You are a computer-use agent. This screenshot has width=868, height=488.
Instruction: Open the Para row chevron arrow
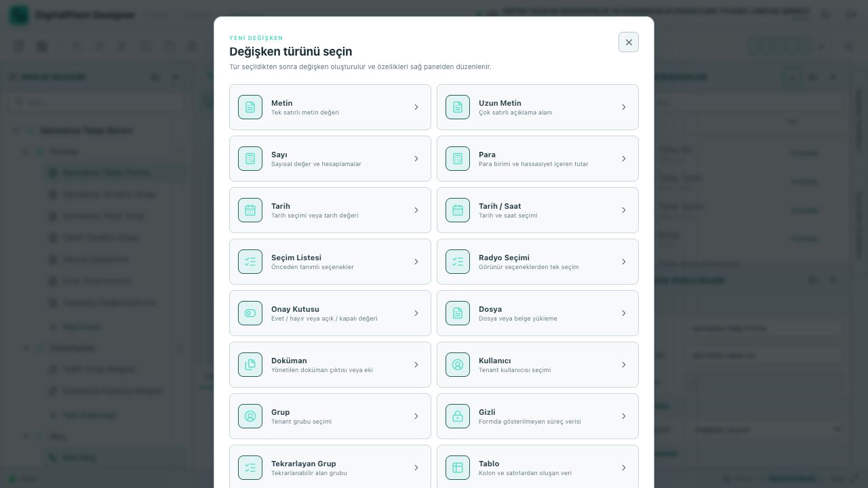pyautogui.click(x=624, y=159)
